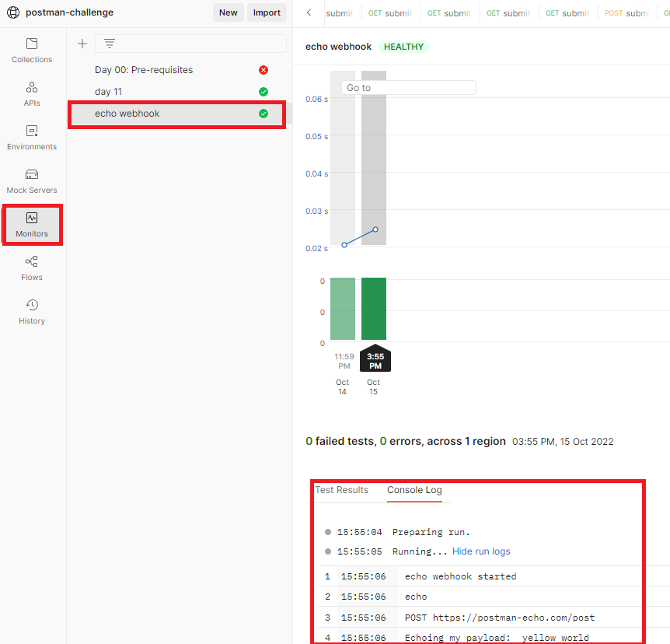Open the Collections sidebar section
The height and width of the screenshot is (644, 670).
(x=32, y=51)
